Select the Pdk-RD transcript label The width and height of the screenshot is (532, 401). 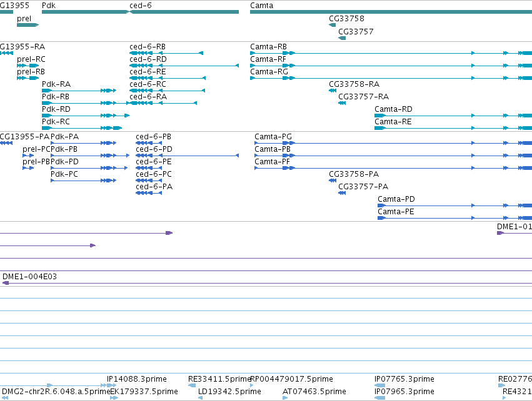pos(56,109)
